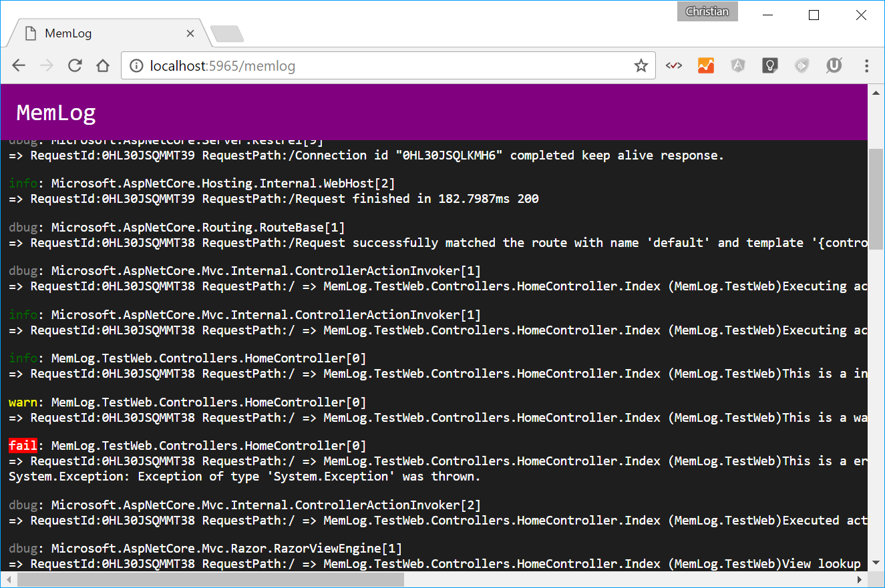Screen dimensions: 885x588
Task: Reload the MemLog page
Action: pos(75,65)
